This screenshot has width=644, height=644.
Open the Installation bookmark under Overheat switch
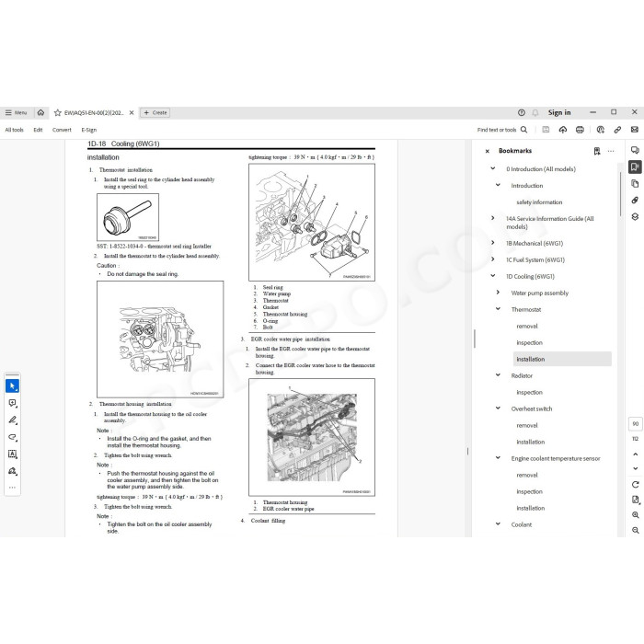click(x=531, y=442)
